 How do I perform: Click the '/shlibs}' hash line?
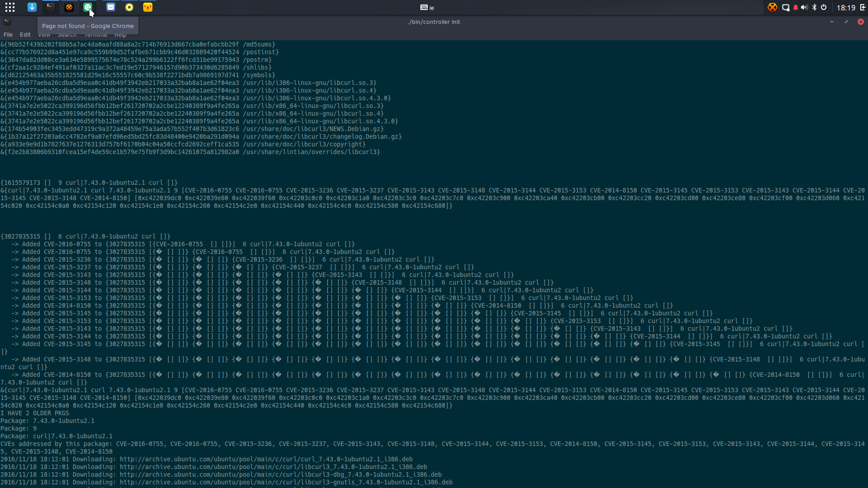coord(136,67)
